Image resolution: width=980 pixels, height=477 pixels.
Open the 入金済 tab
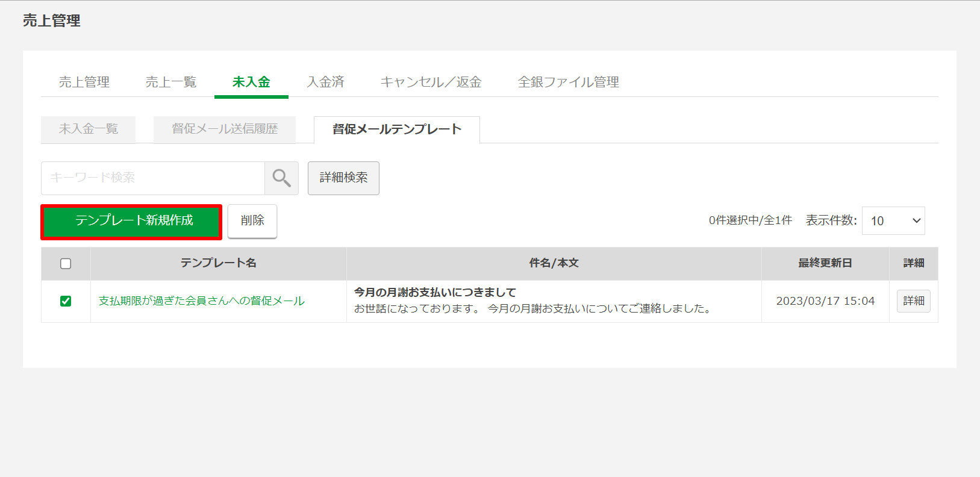325,82
